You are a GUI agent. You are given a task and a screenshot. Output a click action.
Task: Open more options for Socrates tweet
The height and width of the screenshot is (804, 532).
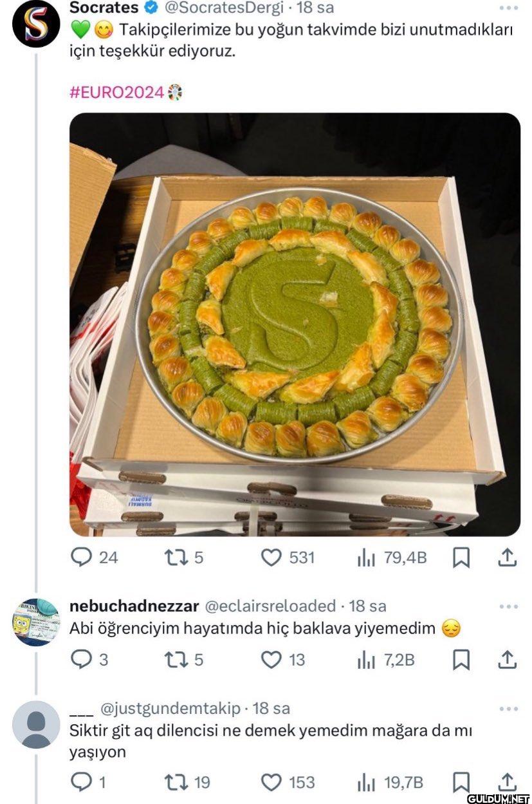(x=508, y=8)
